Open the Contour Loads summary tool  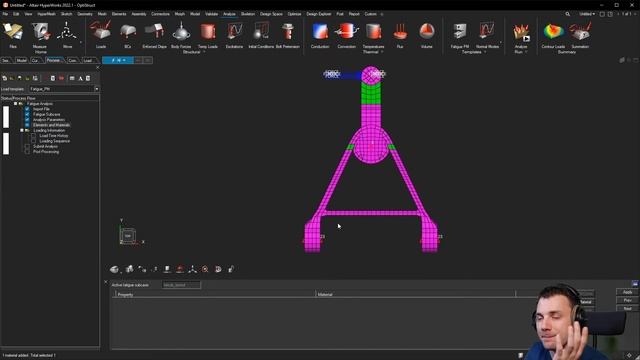pos(553,32)
